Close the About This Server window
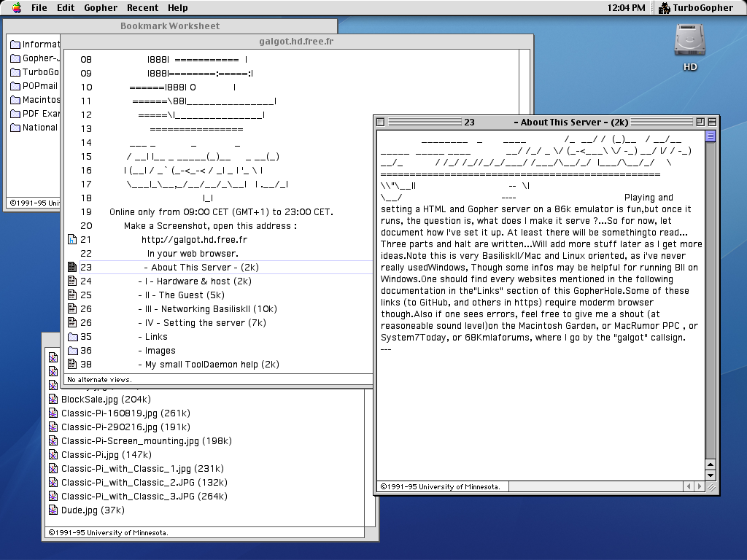The width and height of the screenshot is (747, 560). click(x=380, y=122)
